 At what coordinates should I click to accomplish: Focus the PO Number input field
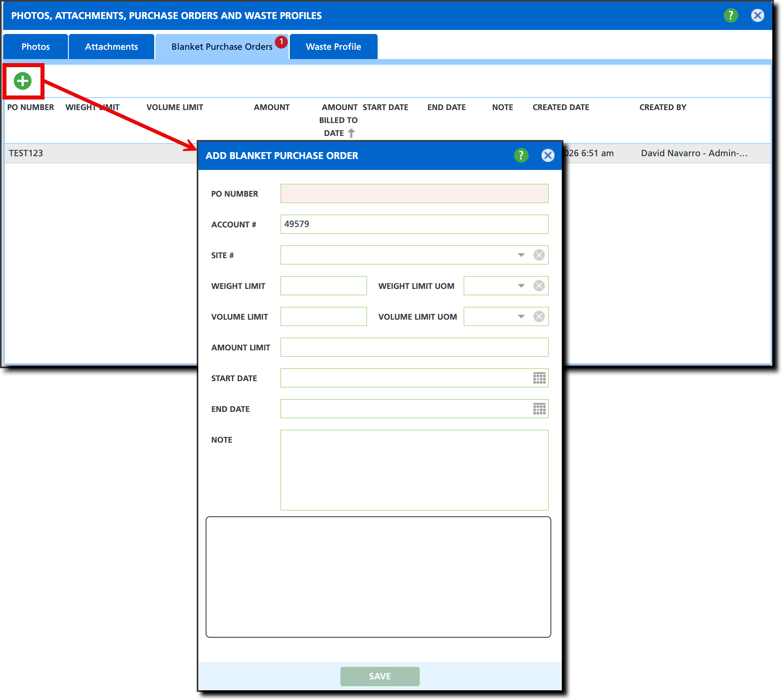414,193
